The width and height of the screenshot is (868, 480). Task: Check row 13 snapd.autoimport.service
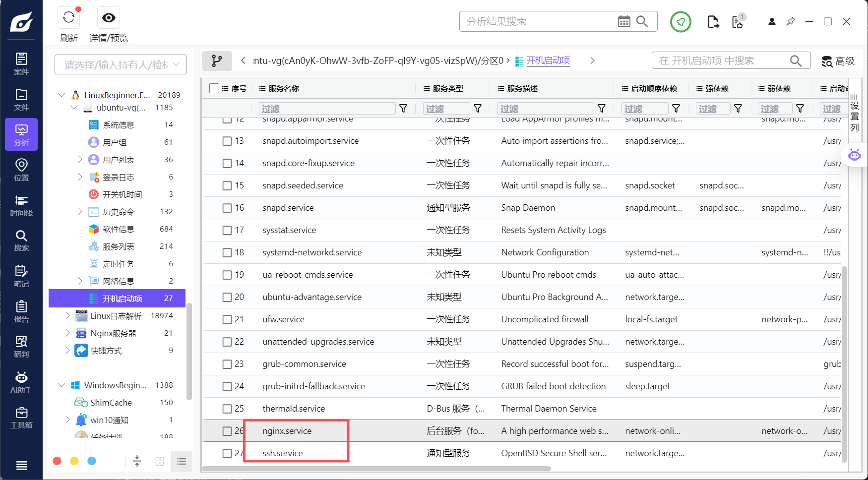point(227,141)
